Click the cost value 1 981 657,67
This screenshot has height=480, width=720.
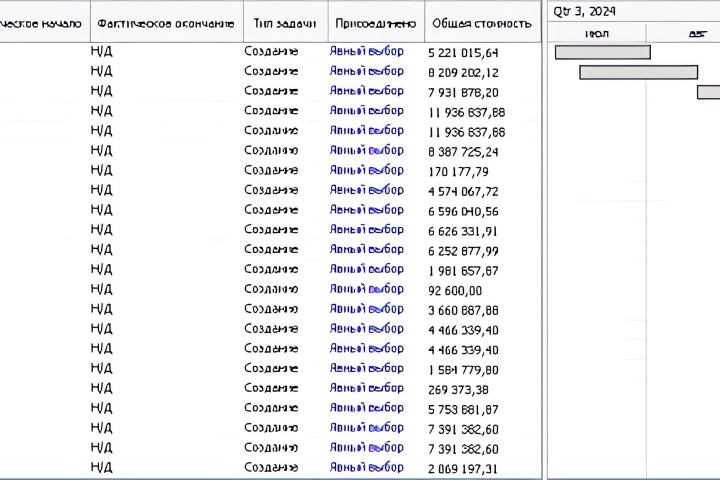[x=463, y=271]
